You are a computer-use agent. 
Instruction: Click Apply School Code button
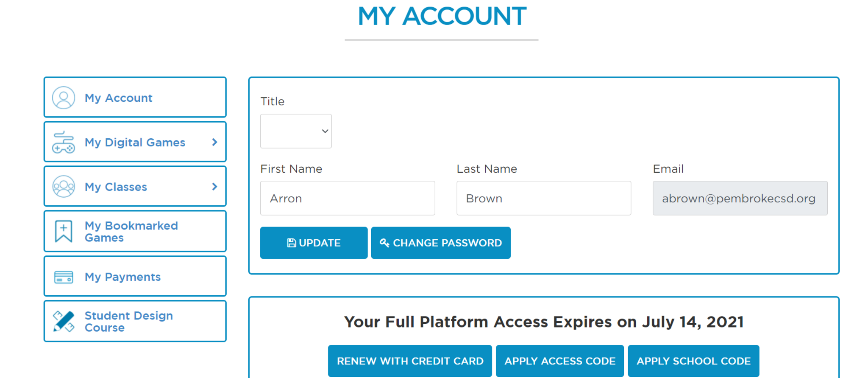point(693,361)
